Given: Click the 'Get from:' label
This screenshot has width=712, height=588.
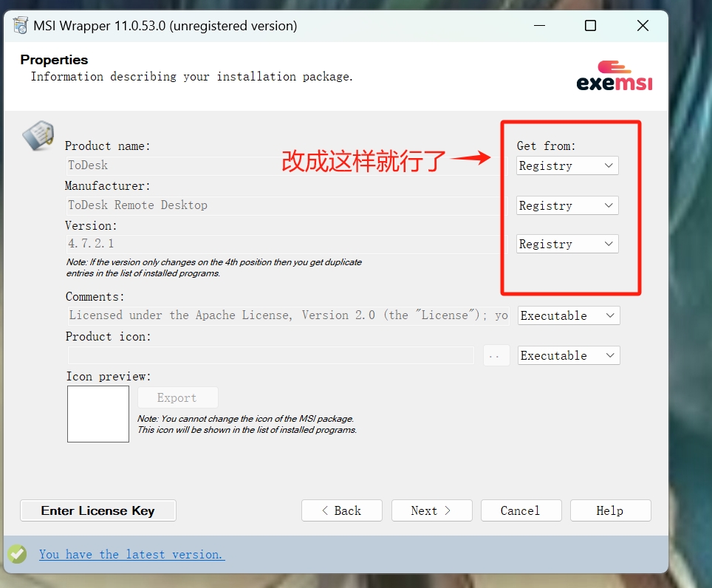Looking at the screenshot, I should coord(547,146).
